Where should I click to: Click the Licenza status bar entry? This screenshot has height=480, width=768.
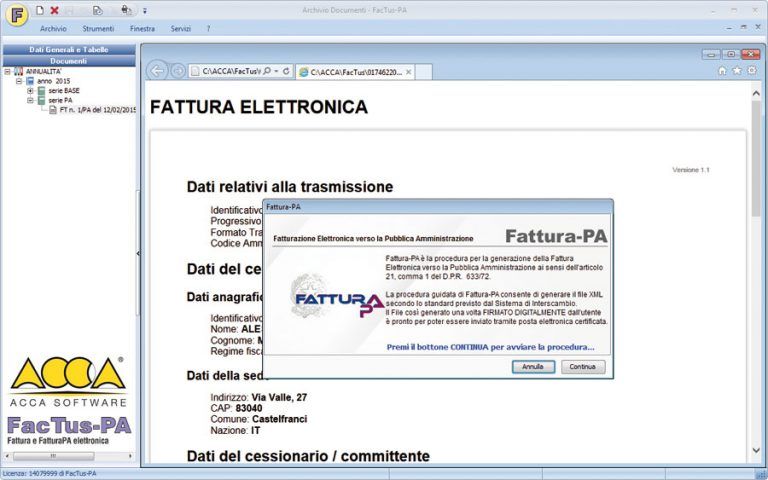[x=49, y=474]
